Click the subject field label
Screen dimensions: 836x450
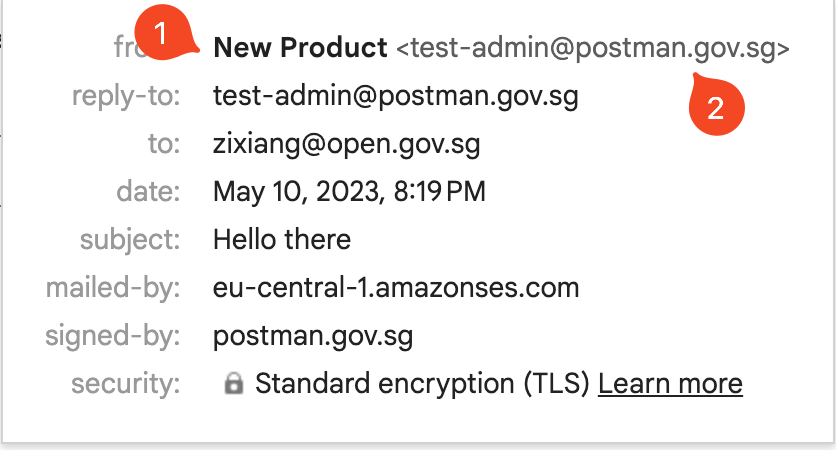[130, 240]
